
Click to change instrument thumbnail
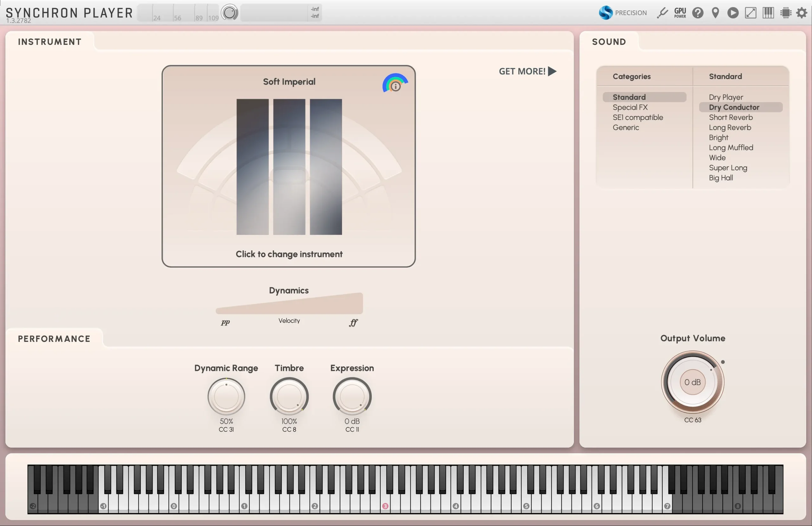tap(289, 167)
